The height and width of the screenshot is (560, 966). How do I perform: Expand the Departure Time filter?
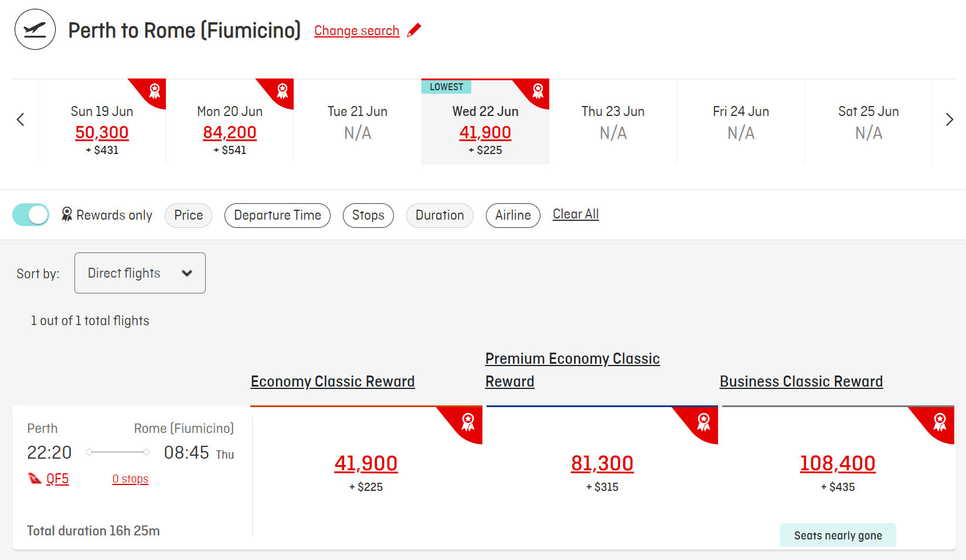[x=277, y=216]
